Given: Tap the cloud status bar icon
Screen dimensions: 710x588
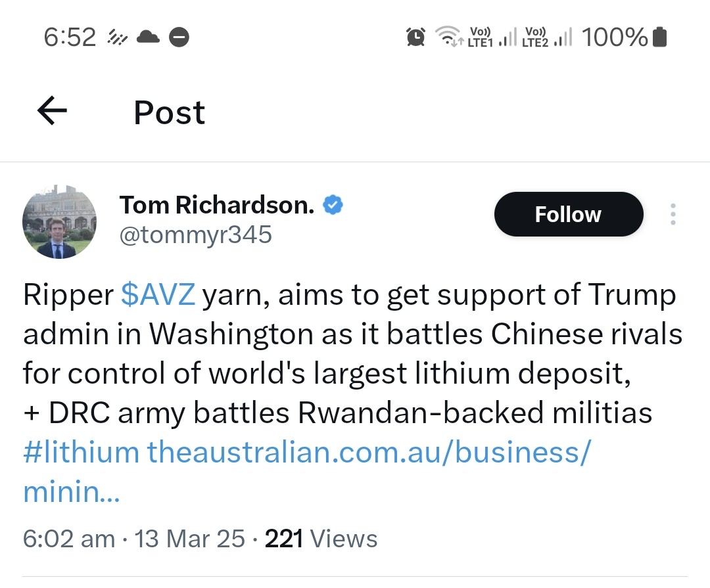Looking at the screenshot, I should pos(148,37).
